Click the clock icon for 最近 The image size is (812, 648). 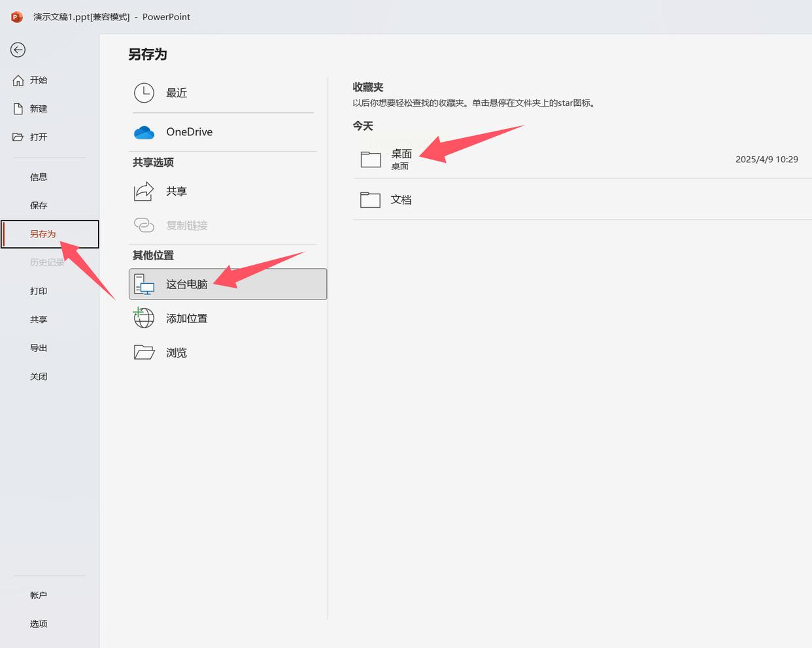144,93
